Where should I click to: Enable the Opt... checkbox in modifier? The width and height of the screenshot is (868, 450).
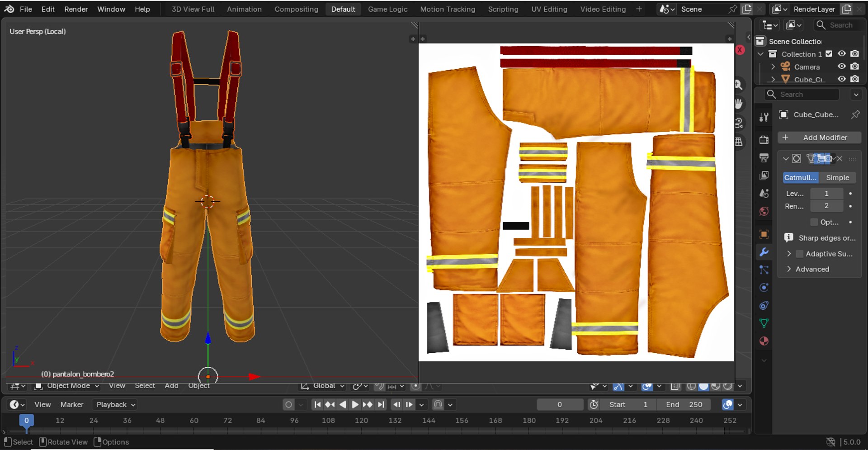click(x=814, y=222)
